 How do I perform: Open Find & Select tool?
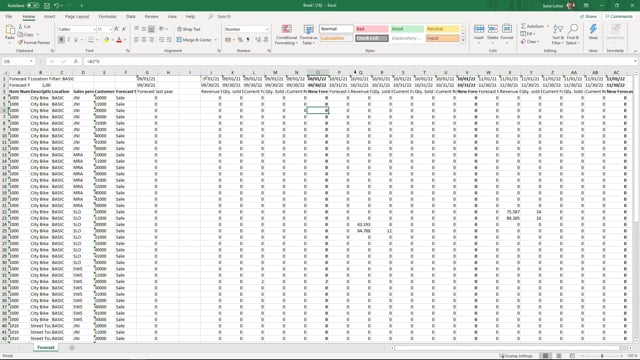click(x=573, y=34)
